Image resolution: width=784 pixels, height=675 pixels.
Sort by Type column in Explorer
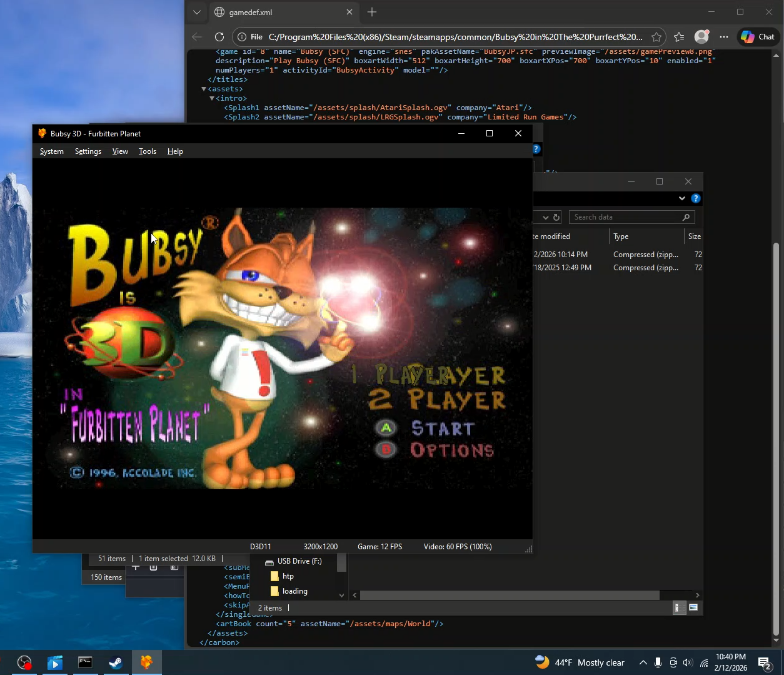(647, 236)
